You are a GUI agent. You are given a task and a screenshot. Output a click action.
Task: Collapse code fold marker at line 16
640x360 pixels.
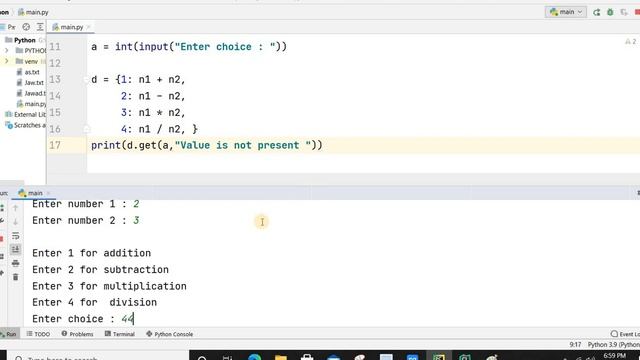coord(86,129)
